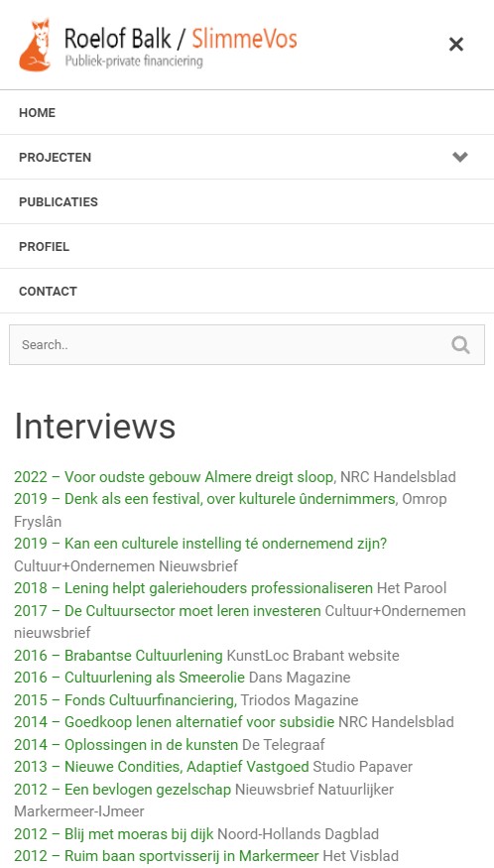
Task: Open De Cultuursector moet leren investeren
Action: pyautogui.click(x=168, y=611)
